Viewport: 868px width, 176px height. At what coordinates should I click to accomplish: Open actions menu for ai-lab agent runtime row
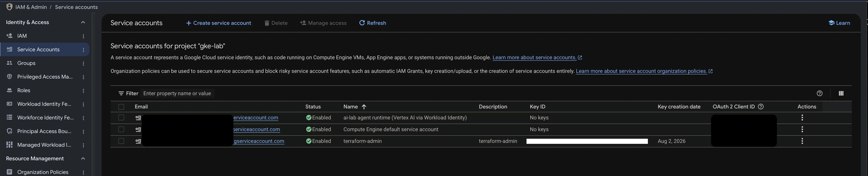(x=802, y=118)
